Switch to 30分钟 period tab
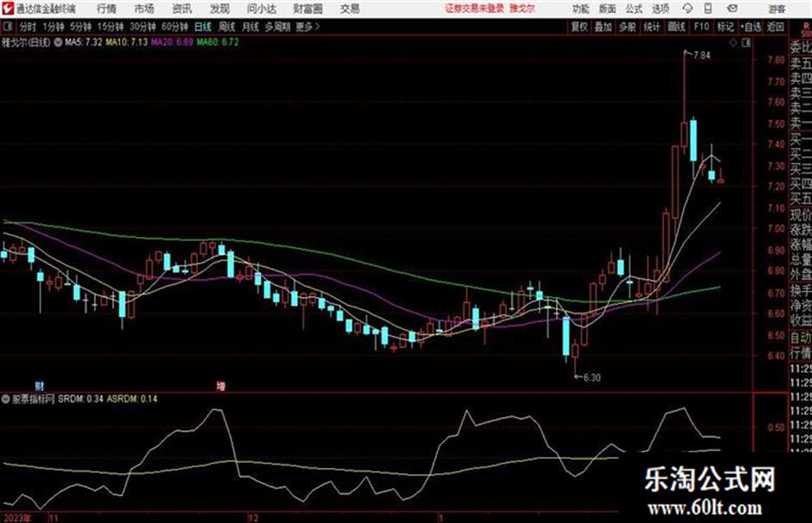The image size is (812, 523). 143,27
